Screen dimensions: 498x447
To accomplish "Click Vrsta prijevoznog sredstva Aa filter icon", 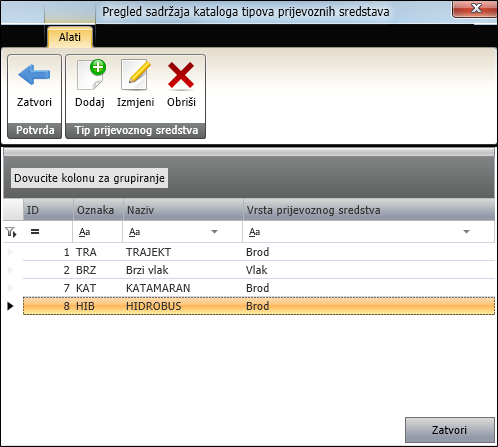I will 254,232.
